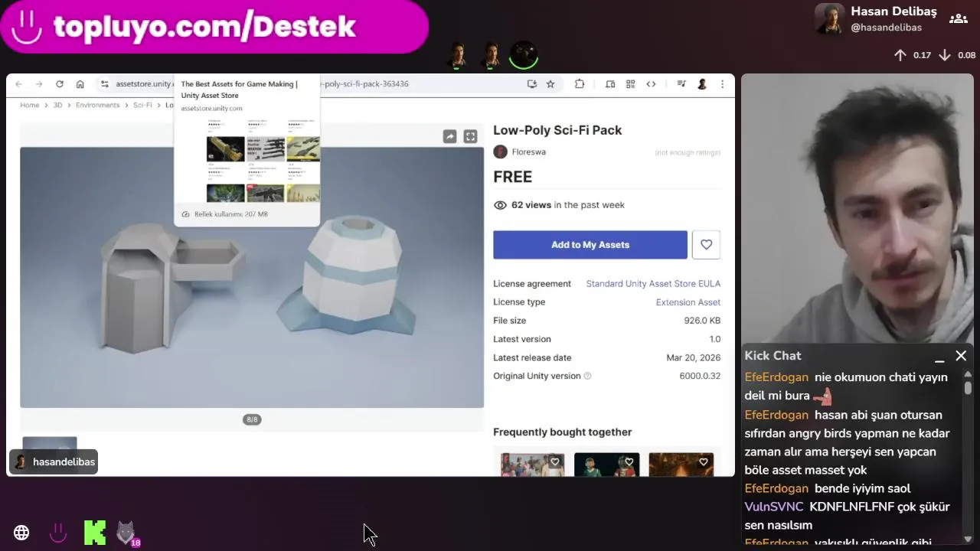Select the second participant avatar at top center
The image size is (980, 551).
(491, 55)
